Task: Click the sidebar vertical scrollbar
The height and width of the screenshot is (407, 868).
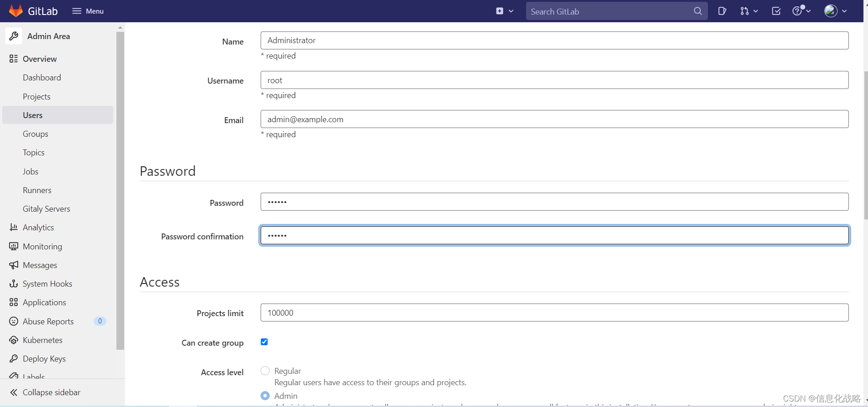Action: 120,191
